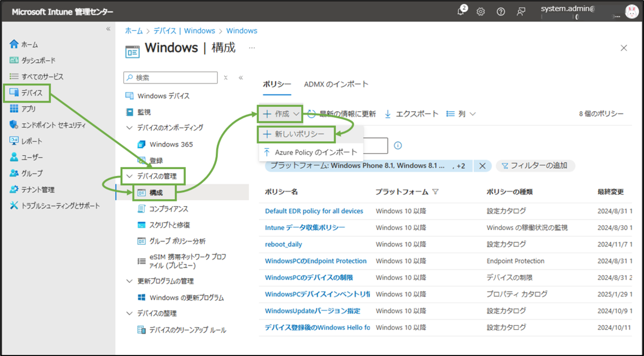Viewport: 644px width, 356px height.
Task: Open reboot_daily policy
Action: tap(283, 244)
